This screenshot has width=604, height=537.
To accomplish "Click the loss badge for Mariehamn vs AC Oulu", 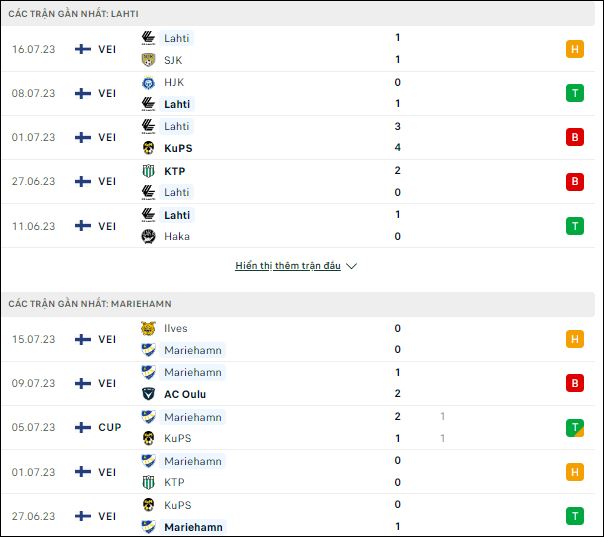I will 575,383.
